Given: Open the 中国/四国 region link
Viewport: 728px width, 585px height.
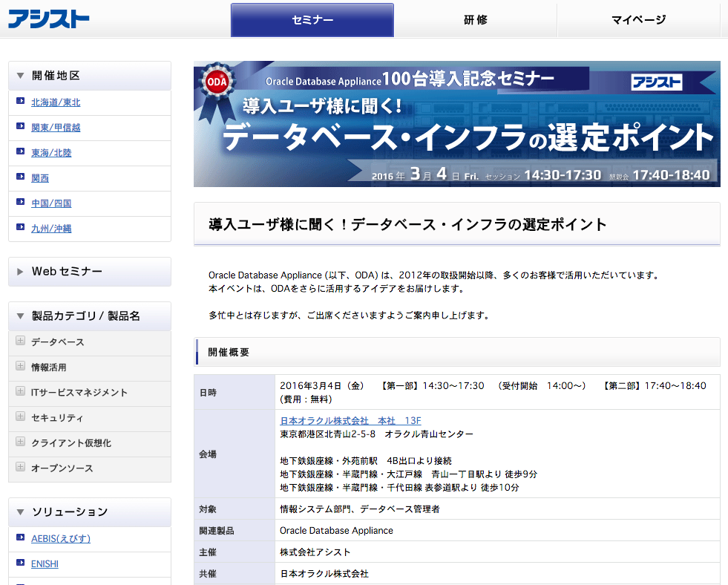Looking at the screenshot, I should point(51,203).
